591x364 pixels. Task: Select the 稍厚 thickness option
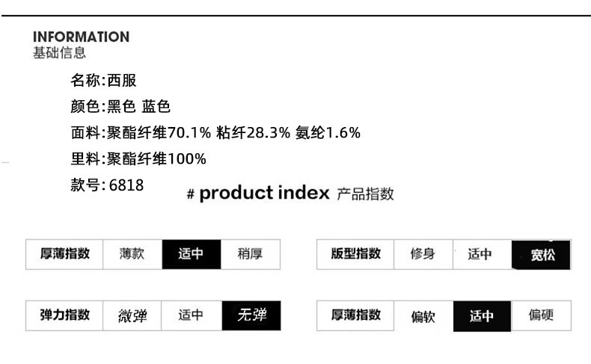[250, 254]
